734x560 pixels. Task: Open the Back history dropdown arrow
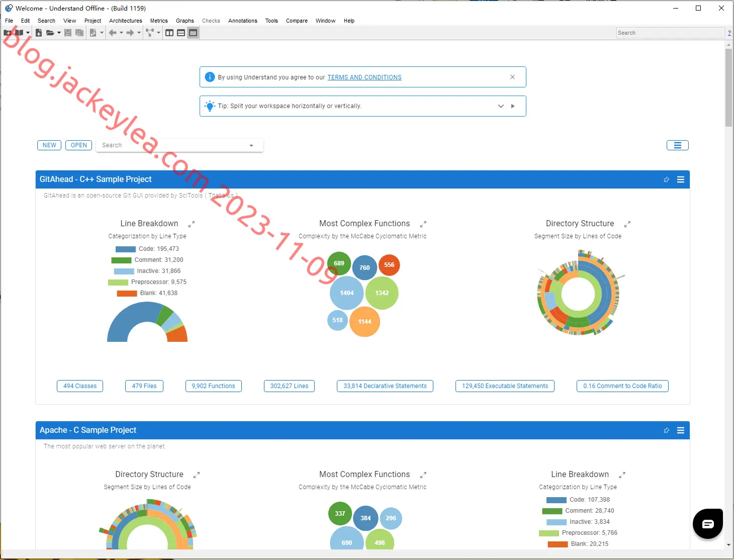(x=121, y=33)
